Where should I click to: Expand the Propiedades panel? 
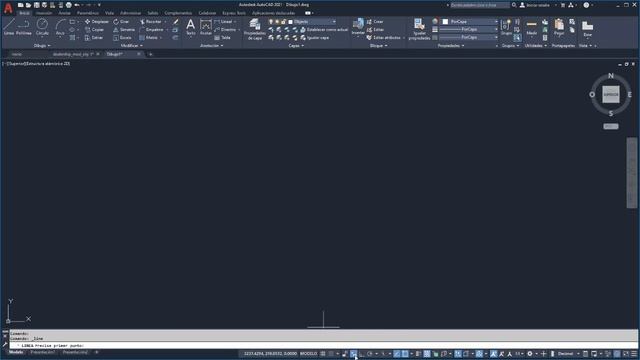click(x=451, y=46)
